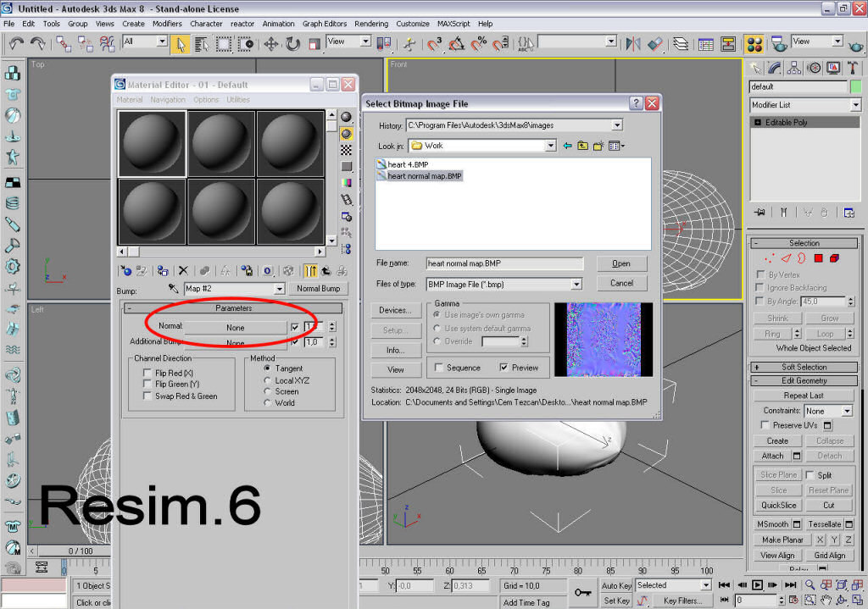868x609 pixels.
Task: Expand the Soft Selection rollout
Action: (804, 367)
